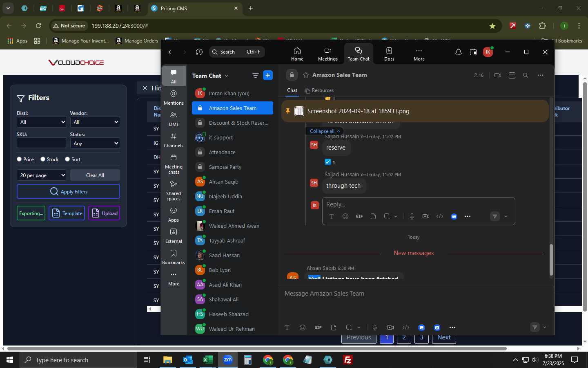Screen dimensions: 588x368
Task: Record audio message in Reply box
Action: click(412, 216)
